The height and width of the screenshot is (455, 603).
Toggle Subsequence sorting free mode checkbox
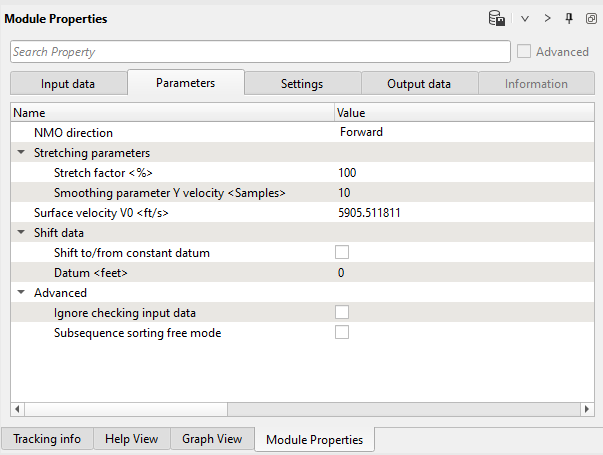tap(342, 333)
